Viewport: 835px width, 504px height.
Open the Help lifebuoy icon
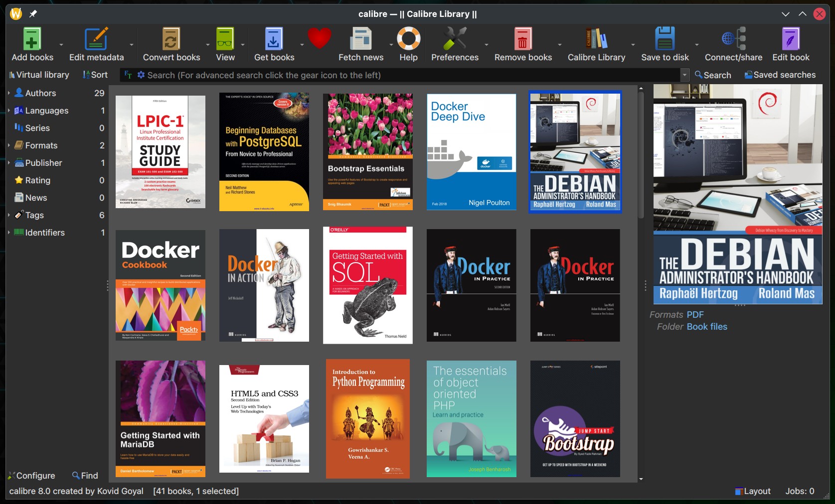click(408, 39)
